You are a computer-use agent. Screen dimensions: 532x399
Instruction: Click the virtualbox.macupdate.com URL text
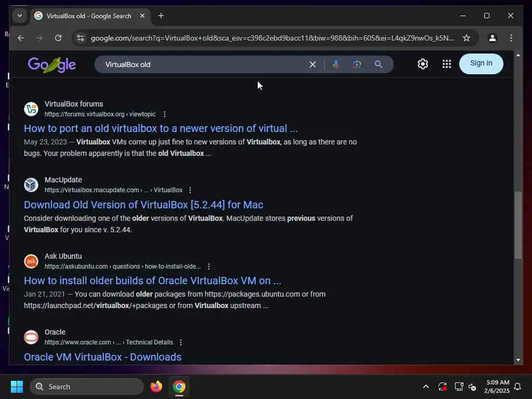coord(114,190)
